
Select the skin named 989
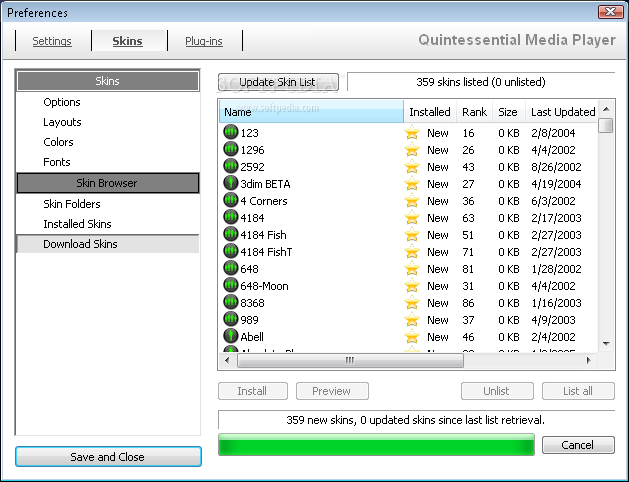(249, 320)
